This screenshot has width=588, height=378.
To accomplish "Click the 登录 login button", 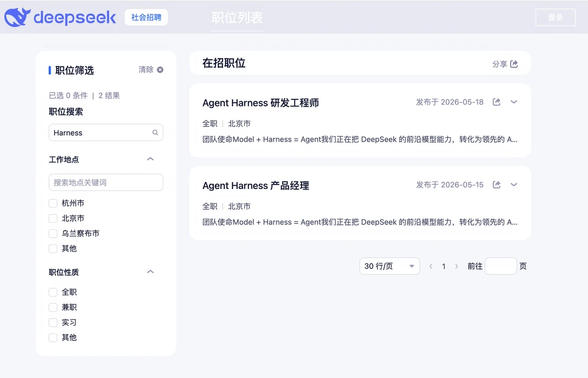I will (x=555, y=17).
